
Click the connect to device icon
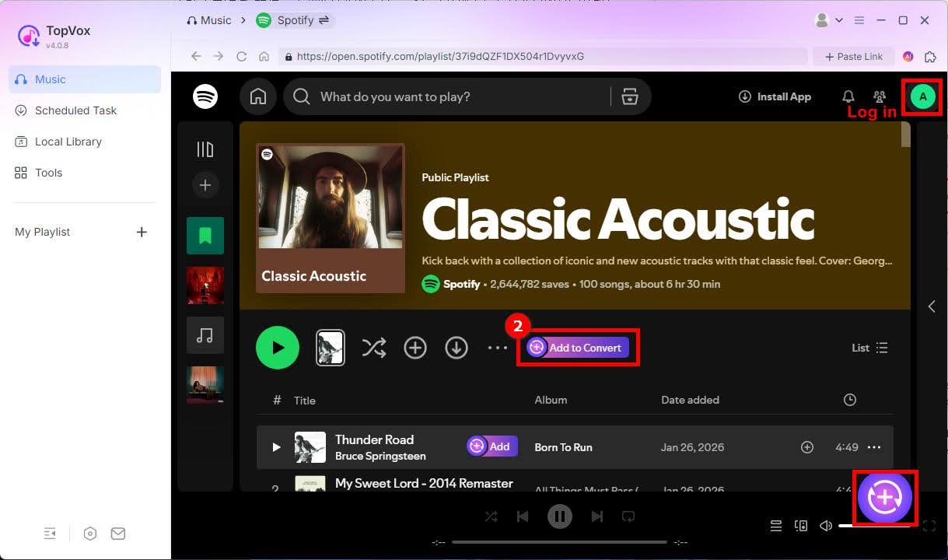(x=801, y=526)
